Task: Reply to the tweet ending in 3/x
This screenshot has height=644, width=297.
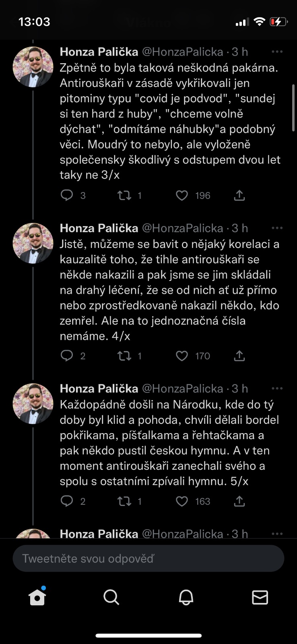Action: coord(67,196)
